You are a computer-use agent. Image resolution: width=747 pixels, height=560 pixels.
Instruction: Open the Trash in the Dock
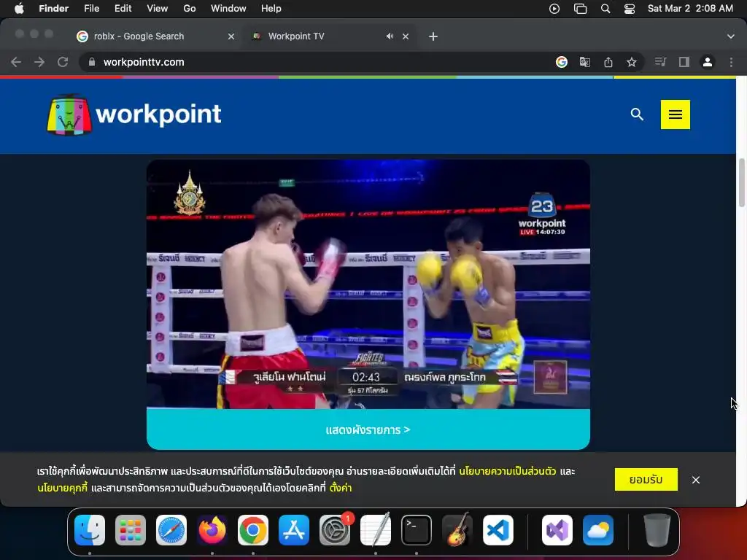pyautogui.click(x=657, y=530)
